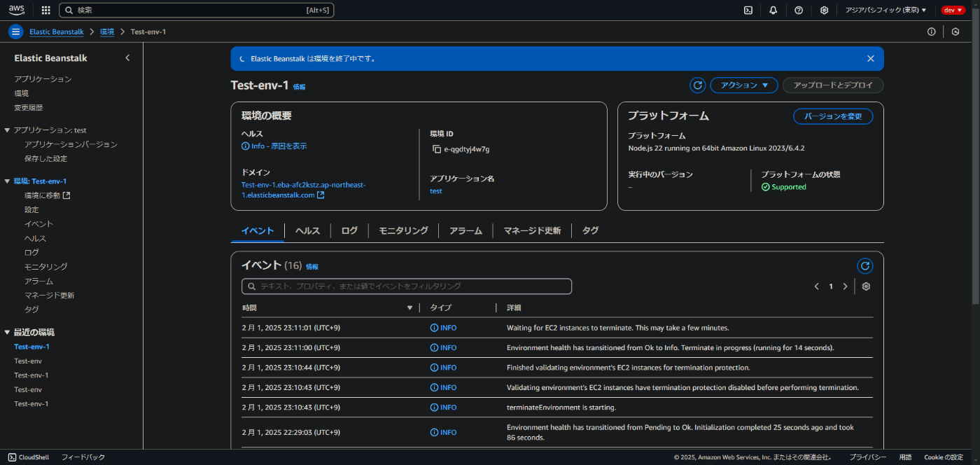Switch to the ログ tab
Image resolution: width=980 pixels, height=465 pixels.
[x=349, y=230]
